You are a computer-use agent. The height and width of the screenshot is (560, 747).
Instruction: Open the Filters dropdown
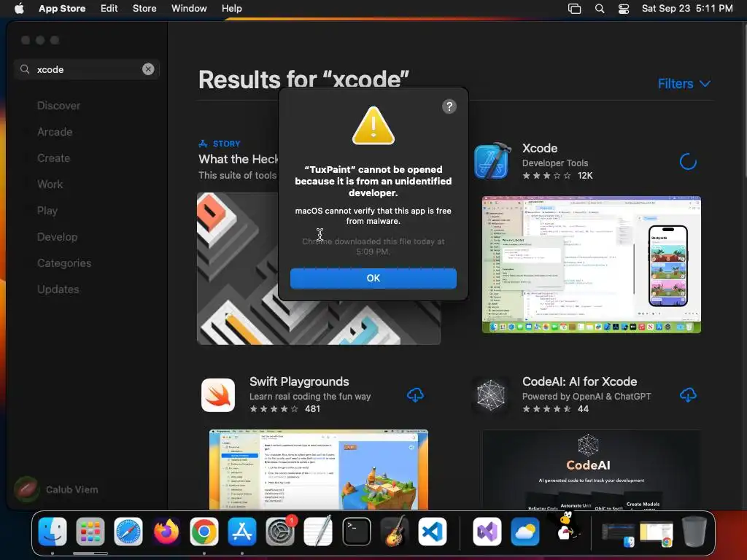684,84
